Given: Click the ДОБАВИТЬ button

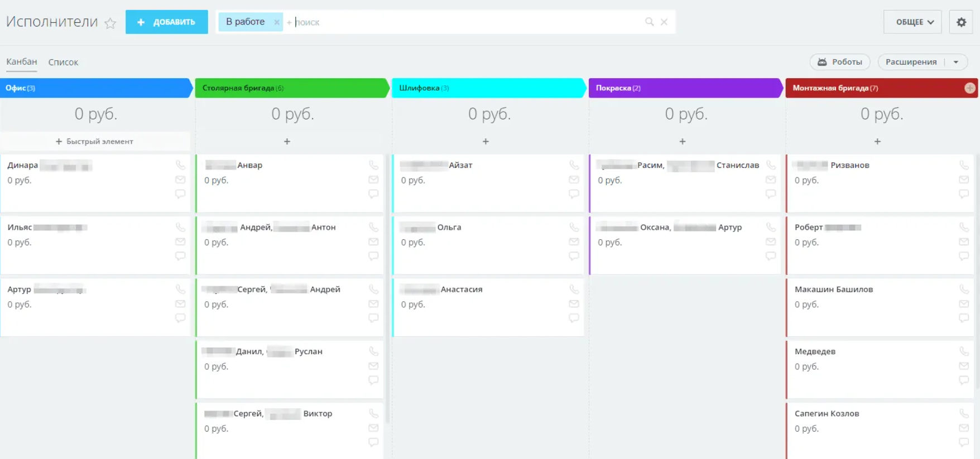Looking at the screenshot, I should [166, 22].
